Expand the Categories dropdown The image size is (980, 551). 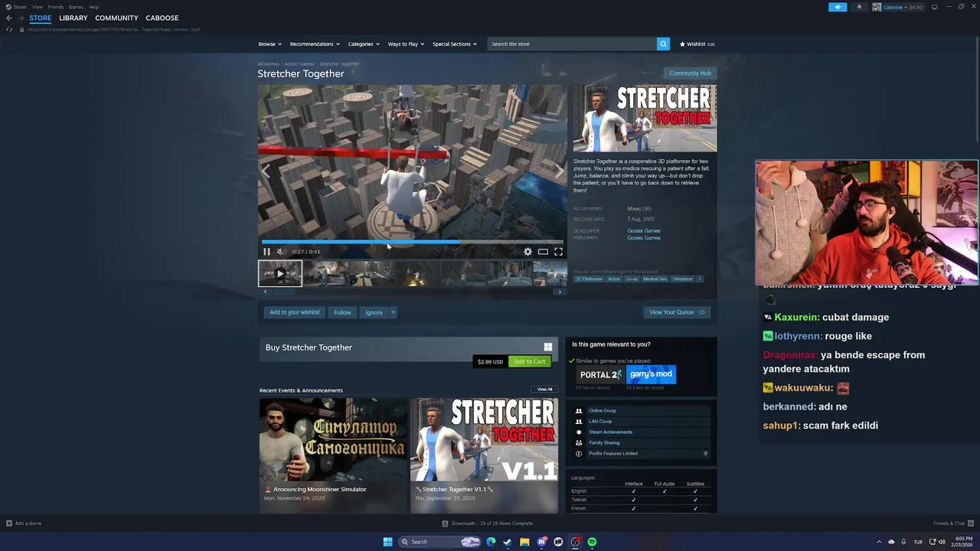[363, 44]
